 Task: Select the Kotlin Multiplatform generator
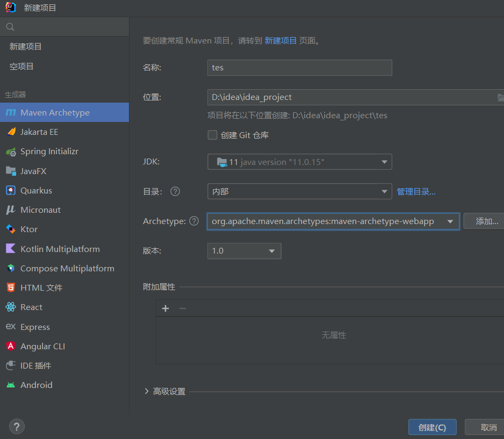point(60,249)
